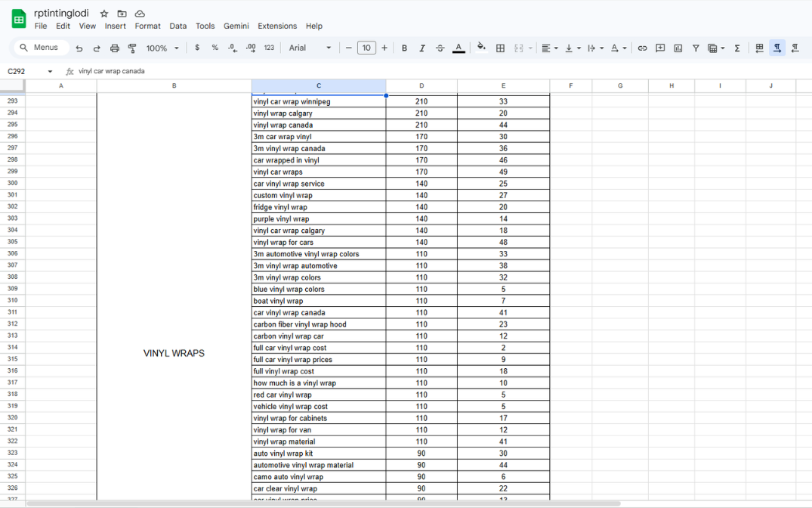Open the Arial font dropdown

click(310, 48)
